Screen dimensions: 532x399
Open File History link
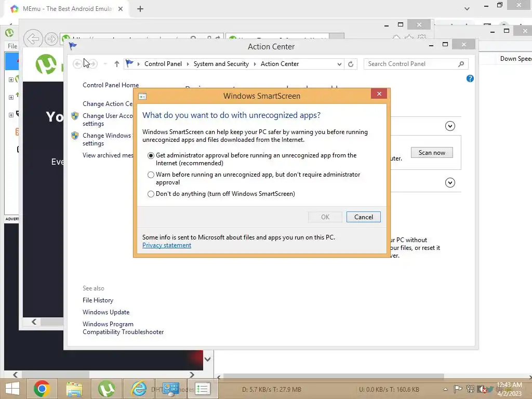pos(98,300)
